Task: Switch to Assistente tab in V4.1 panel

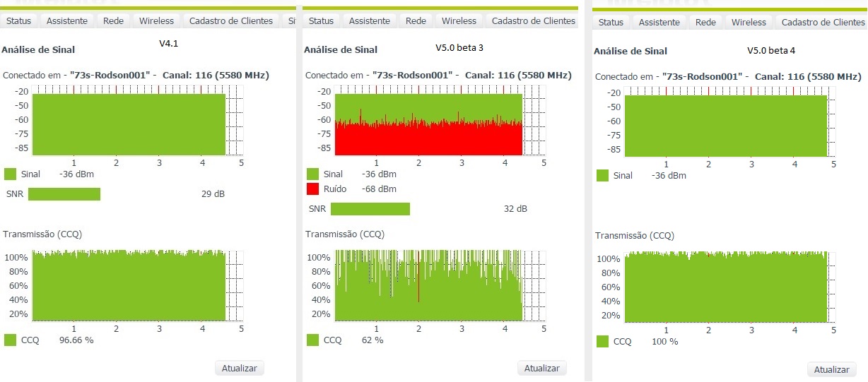Action: [x=67, y=21]
